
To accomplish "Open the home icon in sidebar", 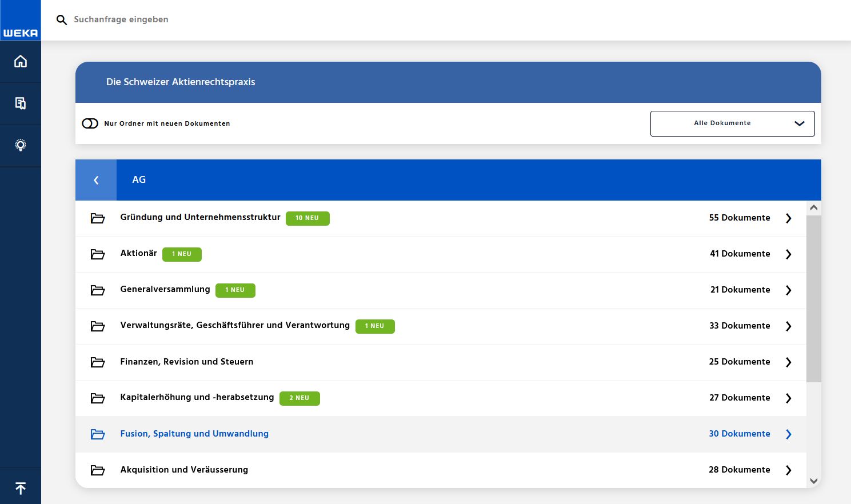I will tap(21, 61).
